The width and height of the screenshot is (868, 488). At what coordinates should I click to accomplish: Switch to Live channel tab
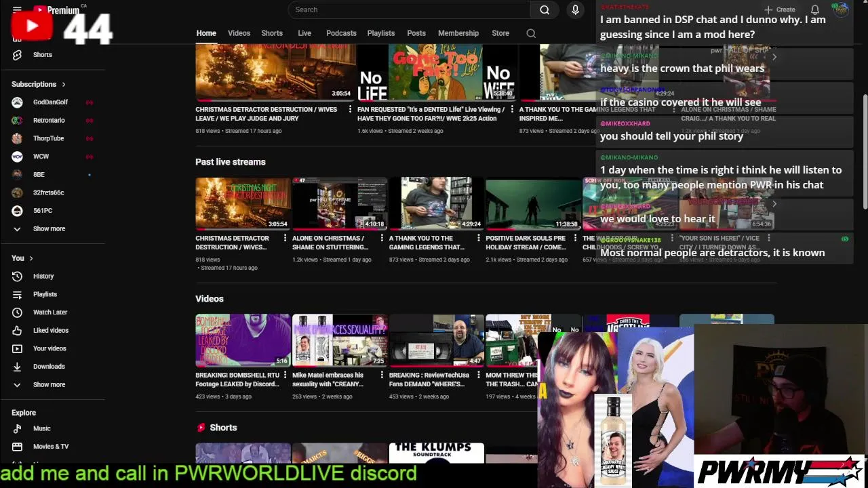click(304, 33)
